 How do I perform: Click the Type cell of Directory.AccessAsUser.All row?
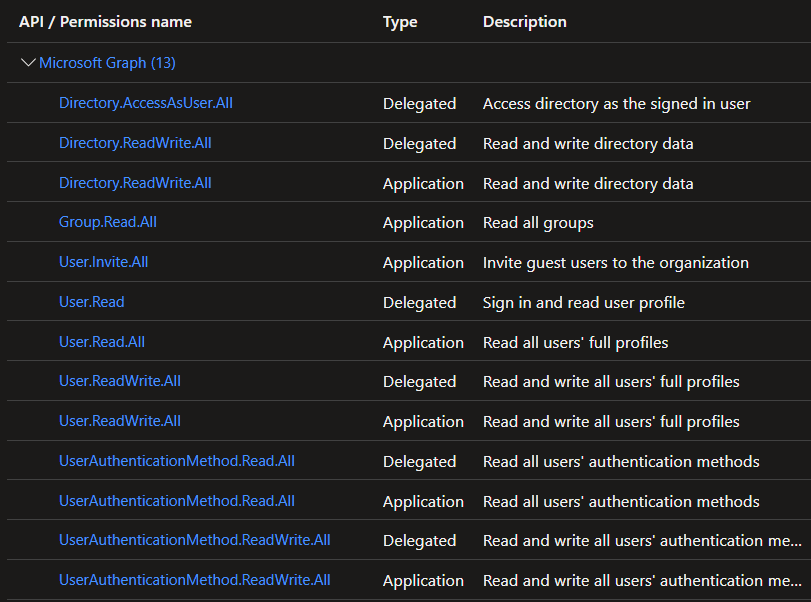(419, 103)
